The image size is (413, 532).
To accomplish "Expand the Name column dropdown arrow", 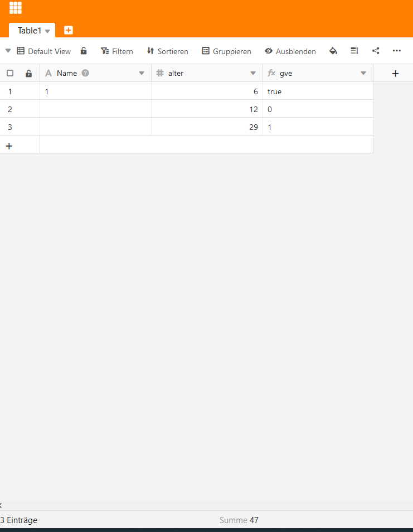I will (x=142, y=73).
